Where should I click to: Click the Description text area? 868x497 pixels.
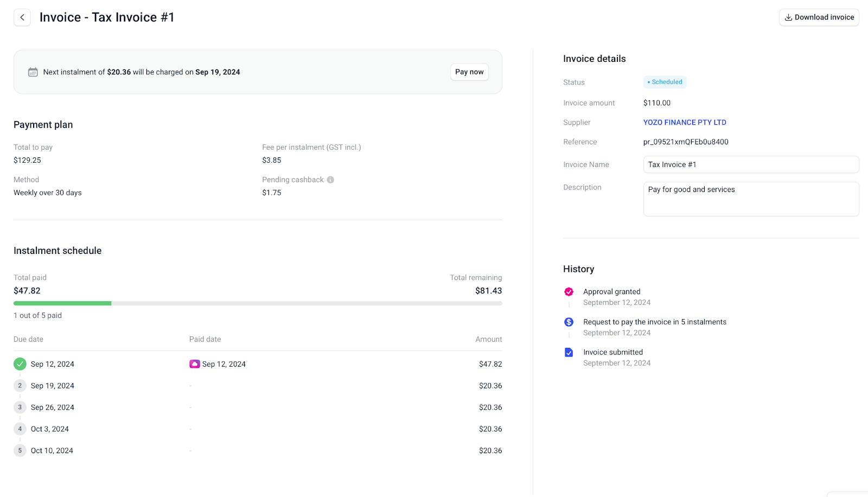(751, 199)
